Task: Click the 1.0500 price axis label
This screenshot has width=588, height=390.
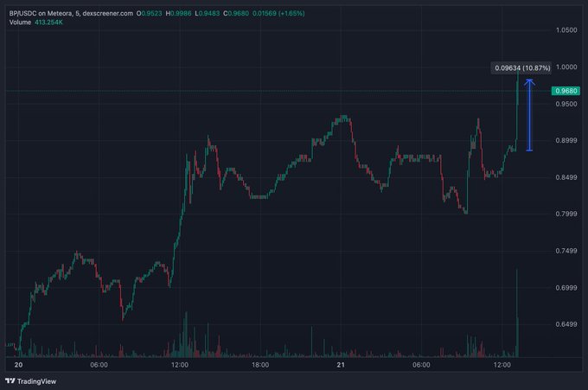Action: pos(566,30)
